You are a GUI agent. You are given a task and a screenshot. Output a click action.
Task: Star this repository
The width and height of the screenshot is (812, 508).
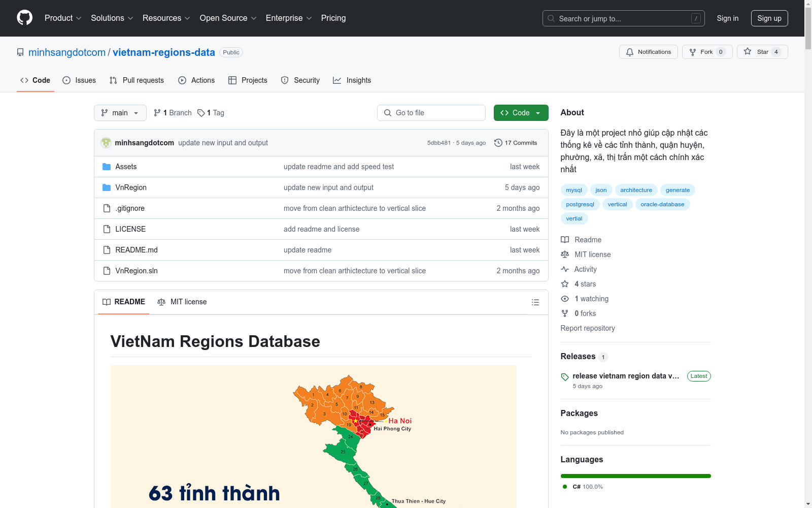click(762, 52)
